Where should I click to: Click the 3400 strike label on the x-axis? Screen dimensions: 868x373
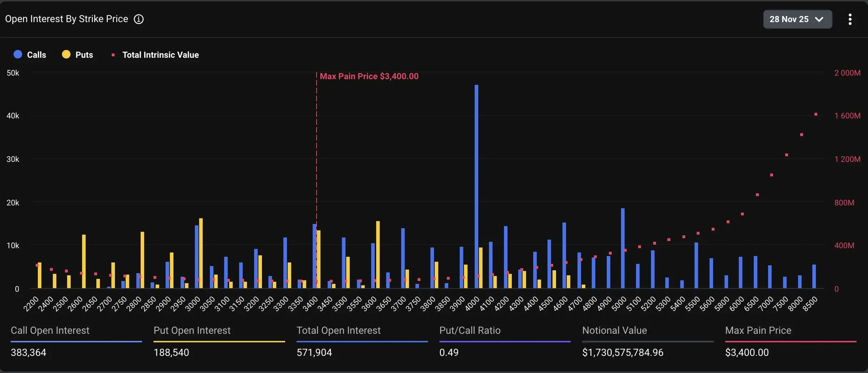click(x=310, y=304)
